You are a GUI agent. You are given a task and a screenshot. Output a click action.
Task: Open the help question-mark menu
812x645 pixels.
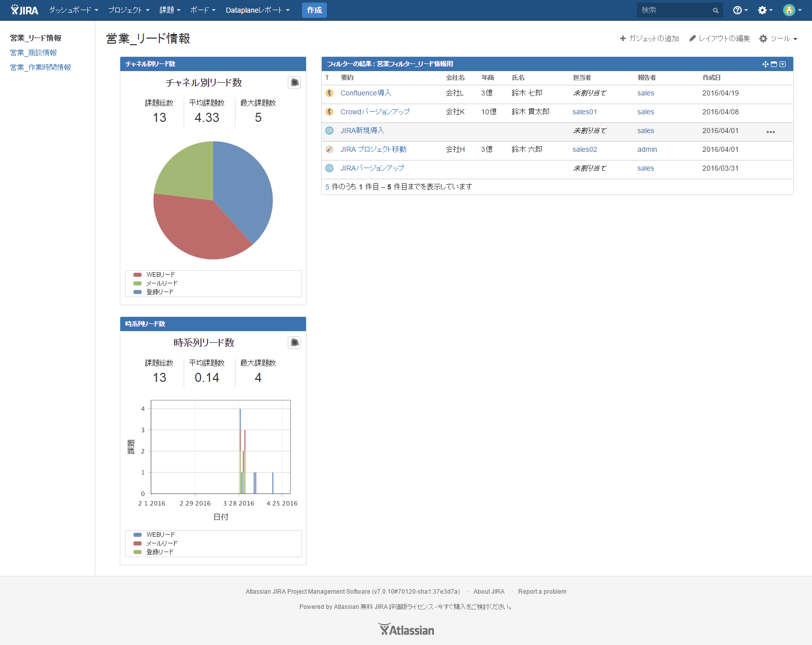click(740, 10)
